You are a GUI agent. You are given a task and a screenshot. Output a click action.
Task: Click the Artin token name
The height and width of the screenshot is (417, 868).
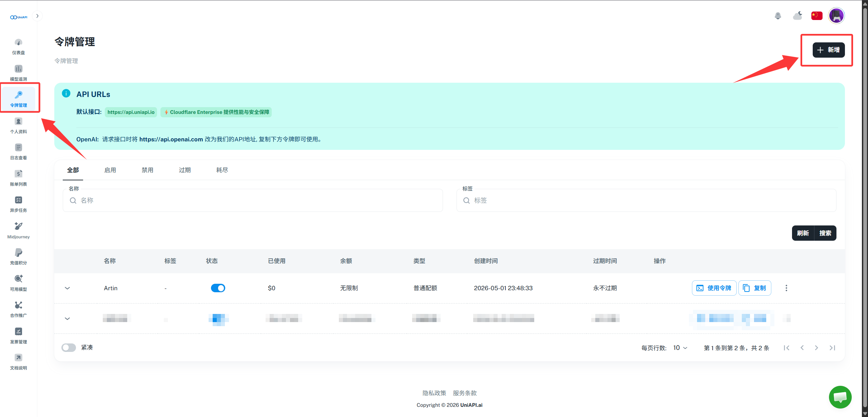tap(111, 288)
